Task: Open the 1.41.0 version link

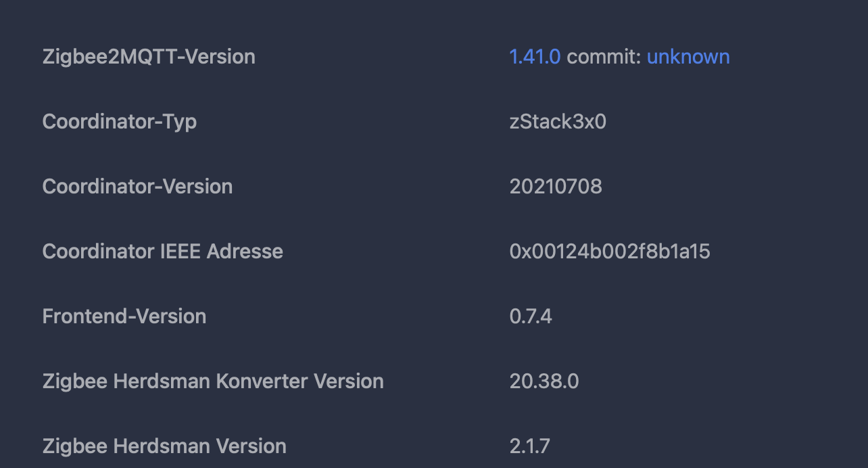Action: 534,57
